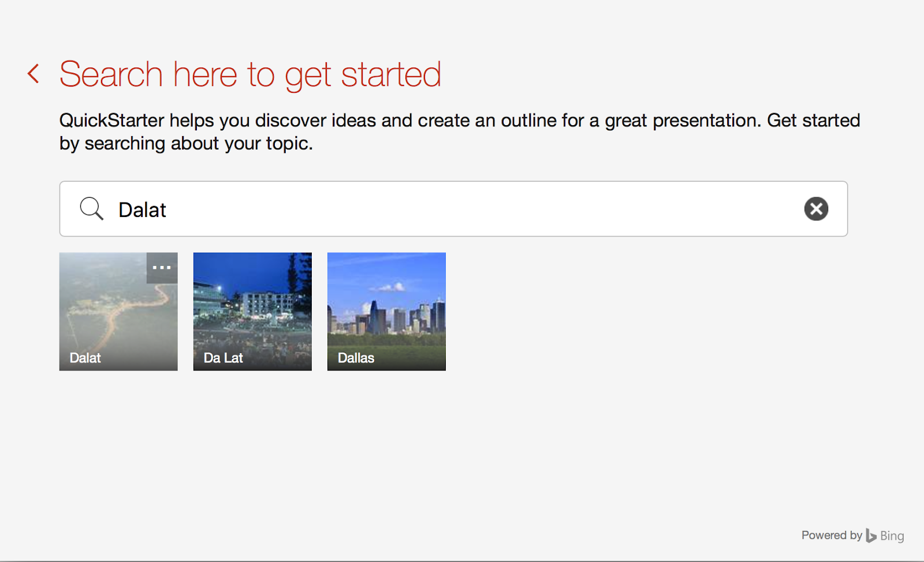Click the "Search here to get started" heading
The image size is (924, 562).
[x=250, y=74]
